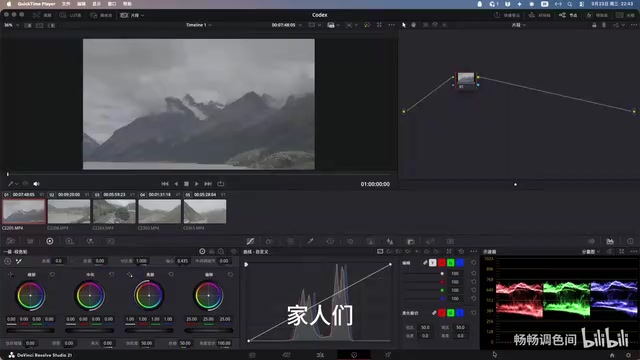Open the clips filter dropdown in top bar
Image resolution: width=640 pixels, height=360 pixels.
pos(132,15)
